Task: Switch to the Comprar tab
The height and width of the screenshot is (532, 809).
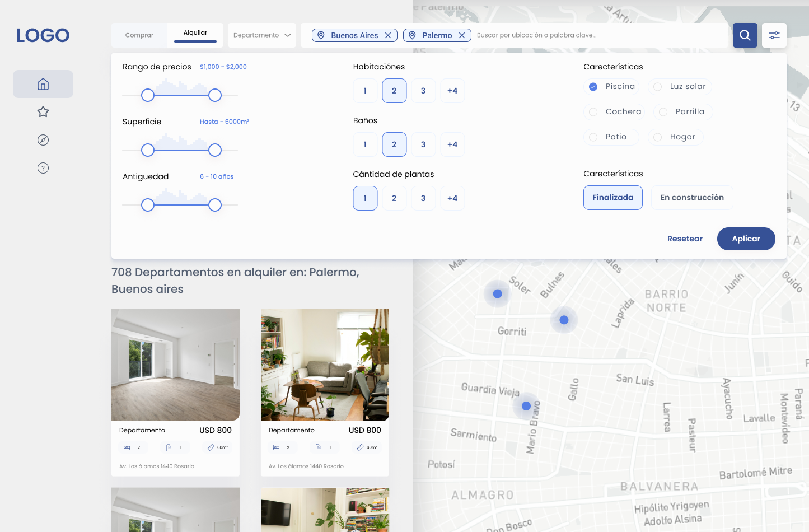Action: [139, 35]
